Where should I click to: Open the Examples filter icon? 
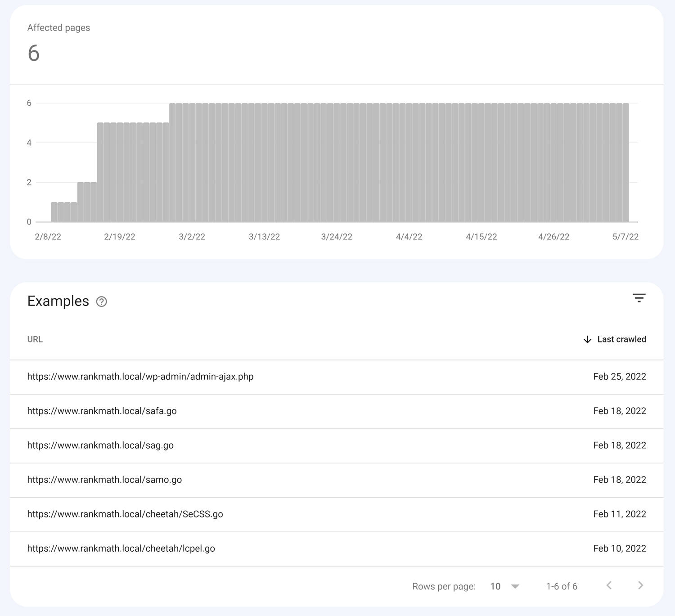(639, 298)
